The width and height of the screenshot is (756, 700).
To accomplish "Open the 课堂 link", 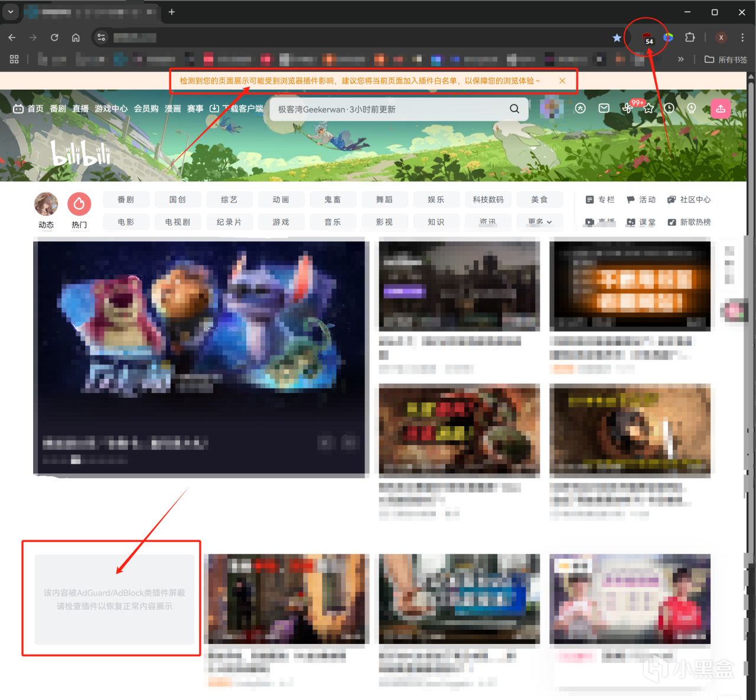I will pos(641,222).
